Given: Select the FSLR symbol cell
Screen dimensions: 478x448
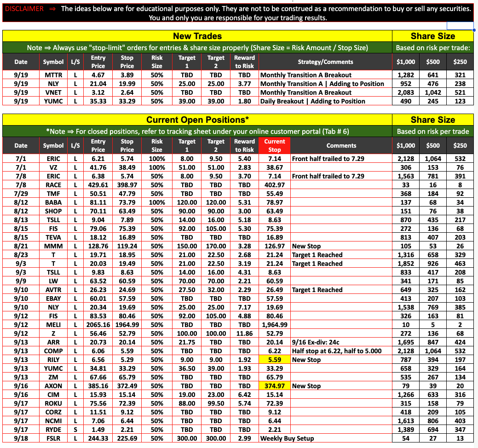Looking at the screenshot, I should pos(53,438).
